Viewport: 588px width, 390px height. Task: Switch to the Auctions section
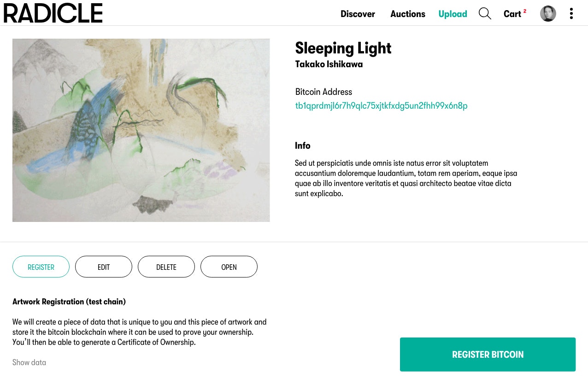pyautogui.click(x=407, y=14)
